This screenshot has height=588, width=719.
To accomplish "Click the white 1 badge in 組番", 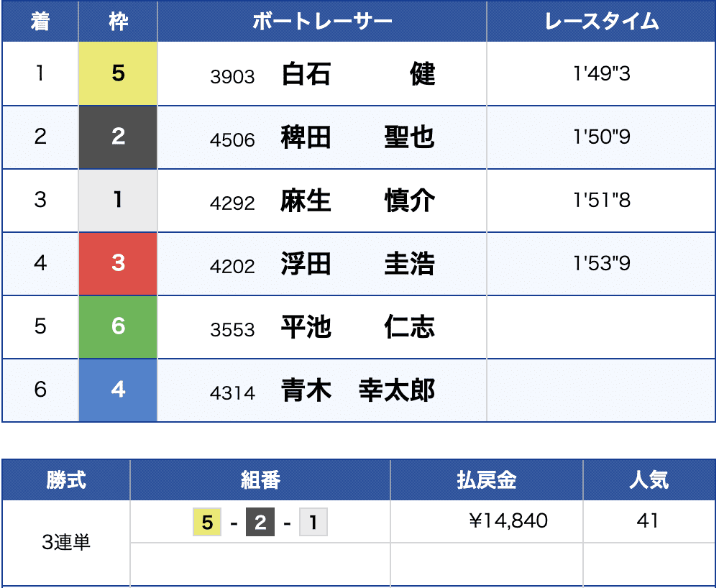I will 313,522.
